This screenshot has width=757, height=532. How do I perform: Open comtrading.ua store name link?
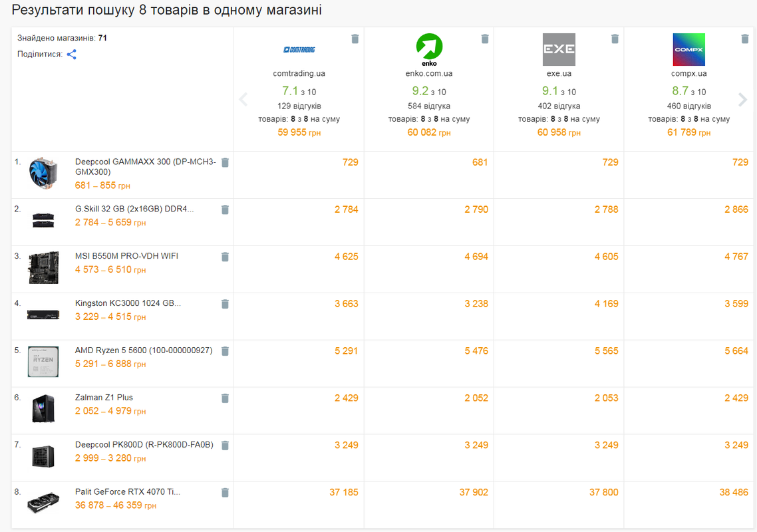click(x=299, y=73)
